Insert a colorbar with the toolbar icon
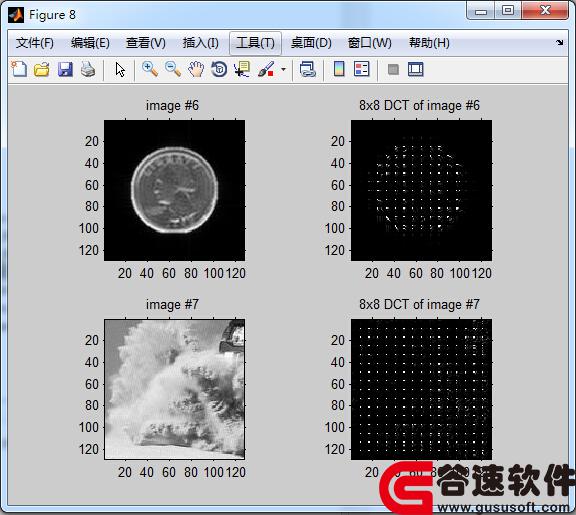The image size is (576, 515). pyautogui.click(x=339, y=69)
